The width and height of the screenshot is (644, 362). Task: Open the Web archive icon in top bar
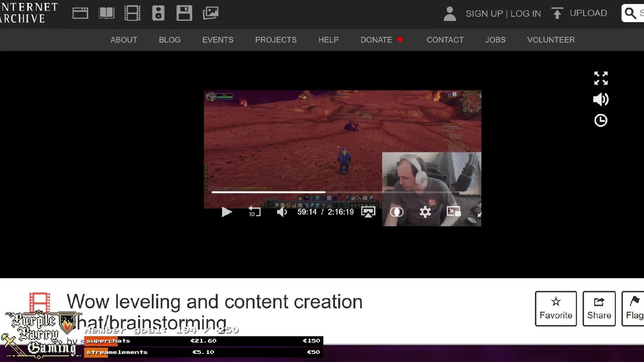coord(80,13)
